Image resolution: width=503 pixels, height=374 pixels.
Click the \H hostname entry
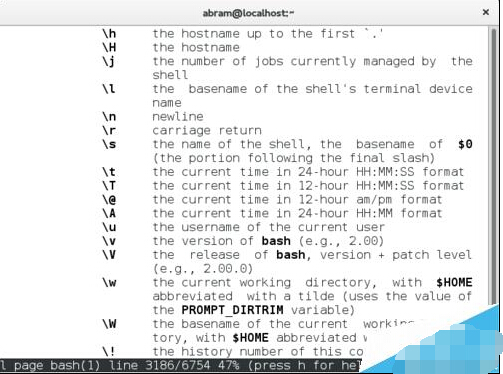click(x=109, y=47)
